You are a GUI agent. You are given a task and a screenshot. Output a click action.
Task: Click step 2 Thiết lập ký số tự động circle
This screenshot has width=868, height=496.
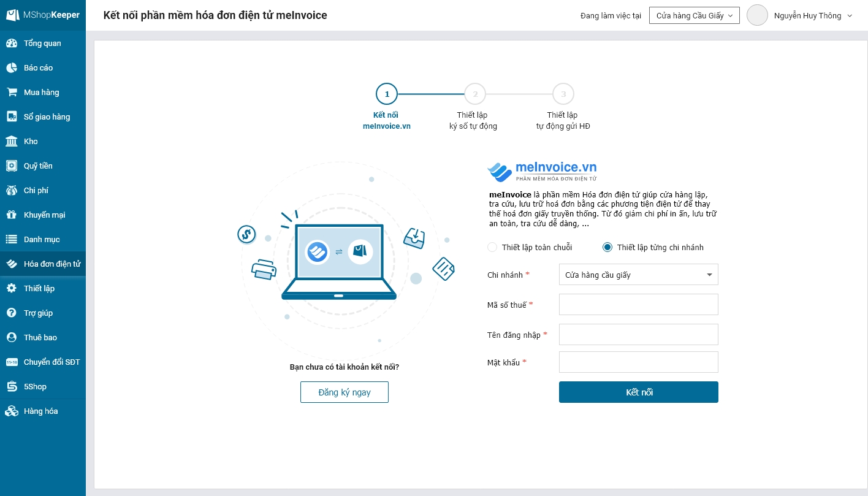click(x=475, y=94)
